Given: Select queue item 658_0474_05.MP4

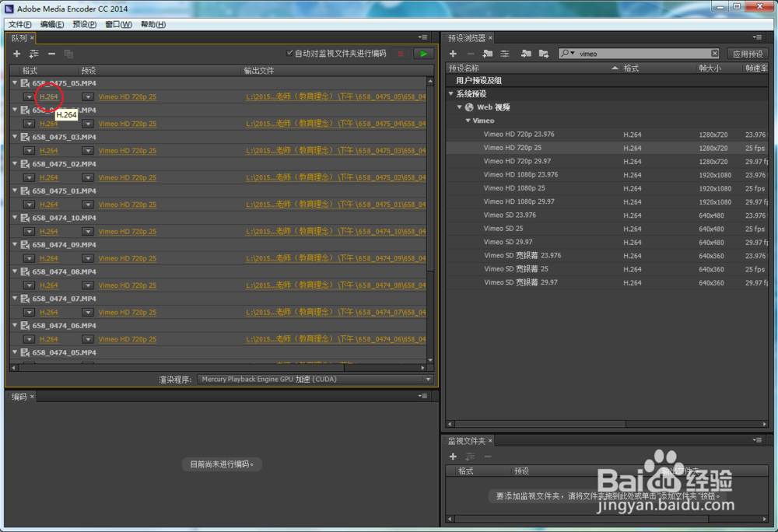Looking at the screenshot, I should [x=219, y=352].
